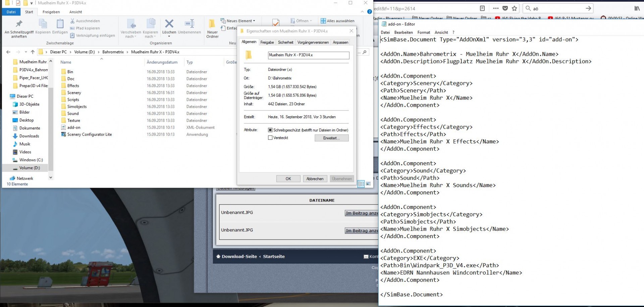
Task: Click Abbrechen in the properties dialog
Action: pos(315,179)
